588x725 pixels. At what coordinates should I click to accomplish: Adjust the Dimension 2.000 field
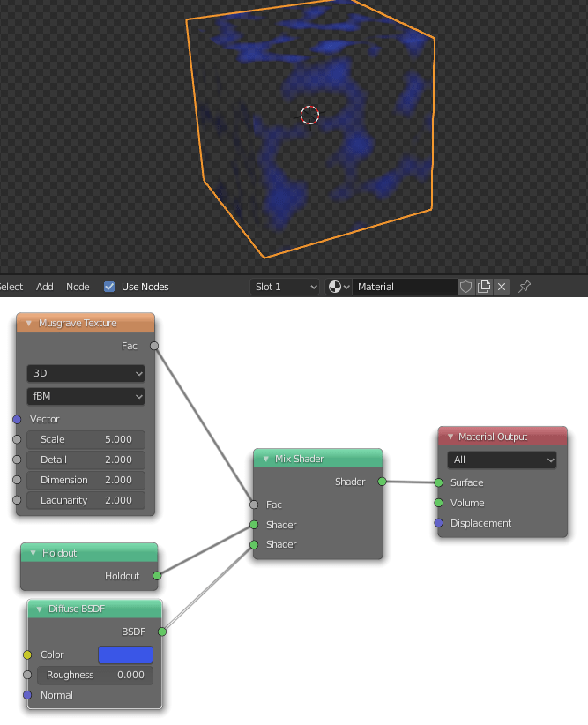click(x=86, y=480)
